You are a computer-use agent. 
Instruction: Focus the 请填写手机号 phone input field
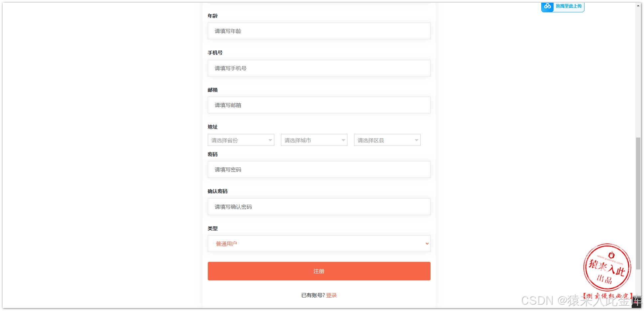click(319, 68)
